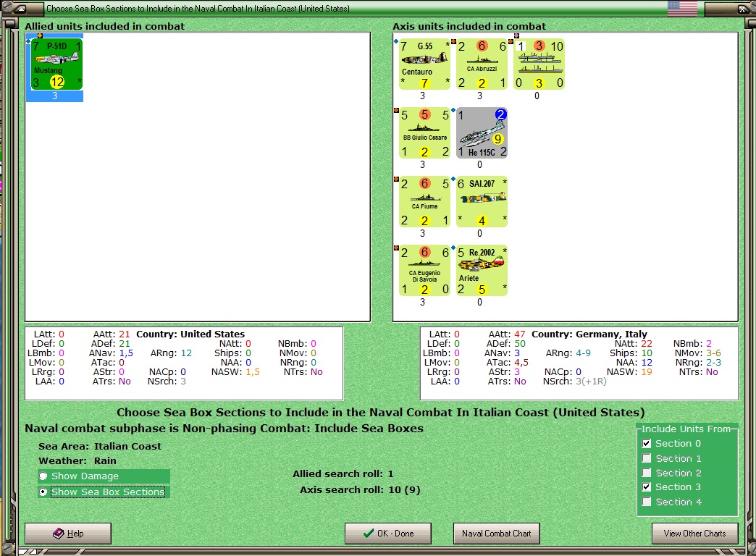Pick the BB Giulio Cesare battleship counter
Image resolution: width=756 pixels, height=556 pixels.
pyautogui.click(x=425, y=133)
